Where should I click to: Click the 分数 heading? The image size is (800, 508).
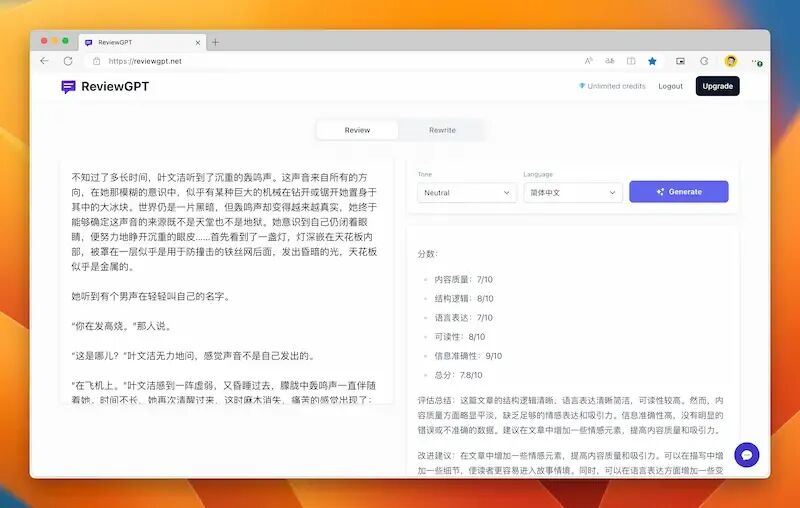pyautogui.click(x=428, y=254)
